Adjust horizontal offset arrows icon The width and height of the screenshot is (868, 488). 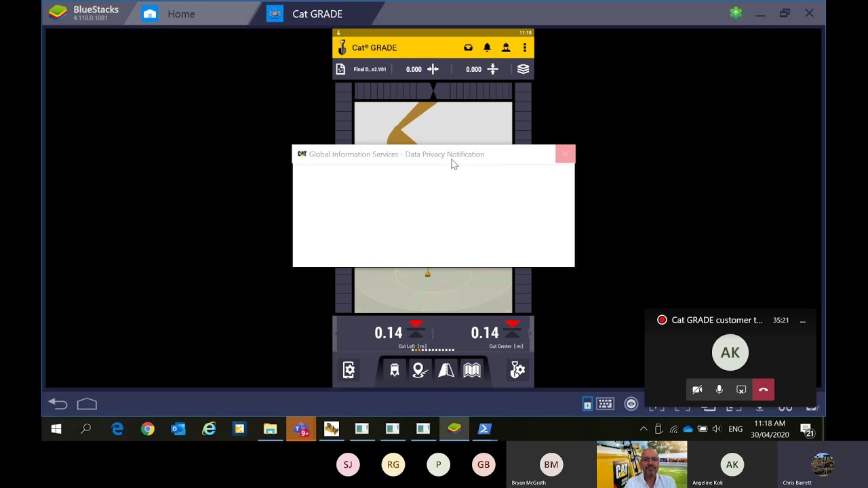(433, 69)
